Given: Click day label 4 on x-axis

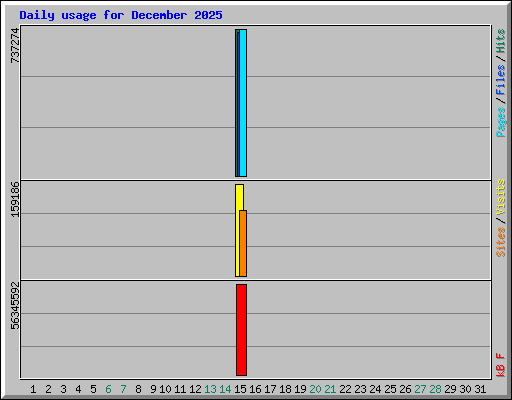Looking at the screenshot, I should coord(78,389).
